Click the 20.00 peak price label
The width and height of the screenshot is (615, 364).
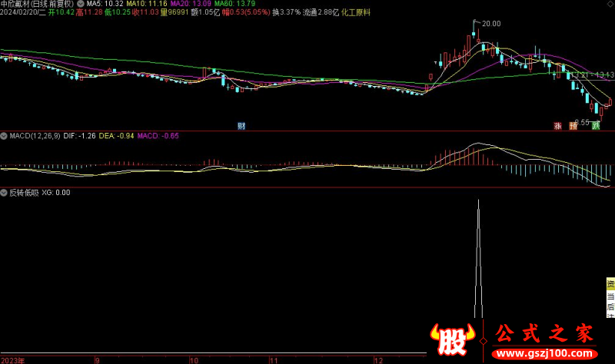[x=490, y=24]
